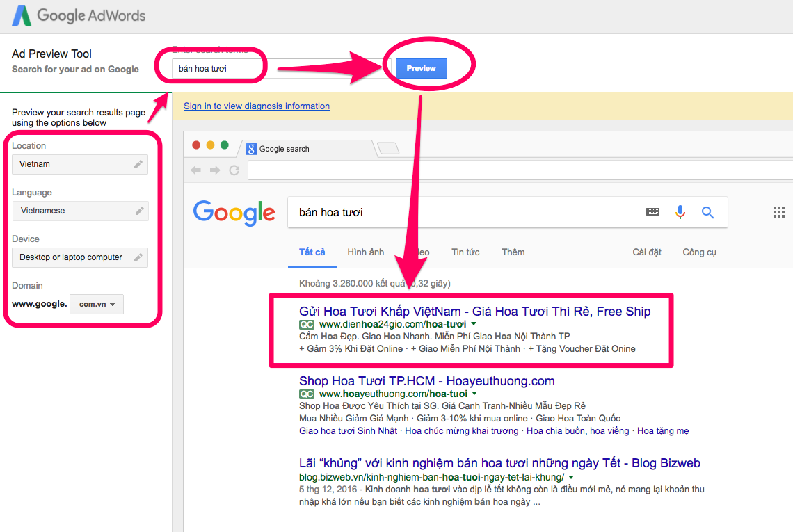Click Ad Preview Tool heading
This screenshot has width=793, height=532.
tap(51, 54)
